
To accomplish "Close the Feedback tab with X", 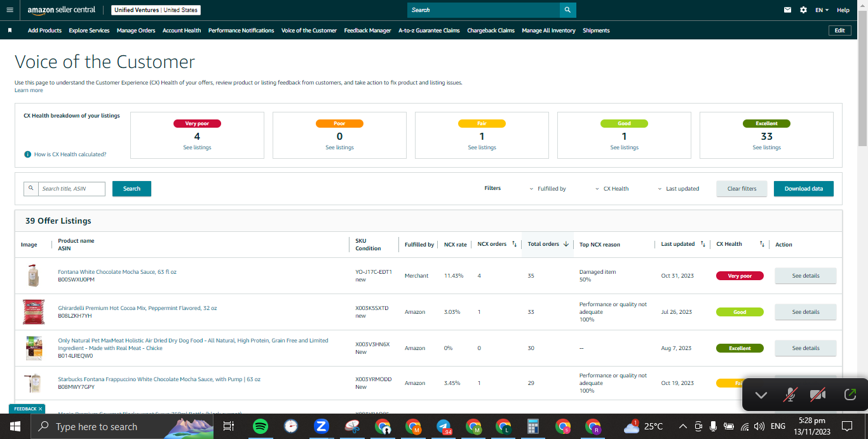I will point(40,409).
